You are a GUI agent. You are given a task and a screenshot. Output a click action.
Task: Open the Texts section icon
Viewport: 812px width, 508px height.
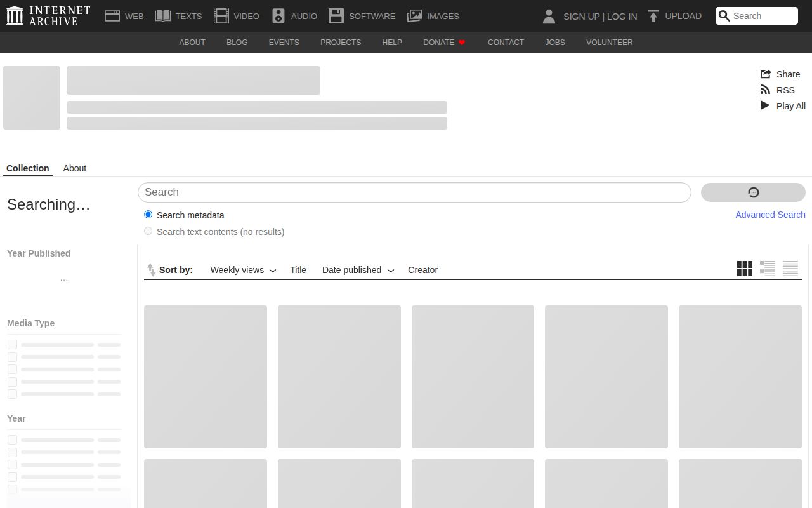tap(163, 15)
